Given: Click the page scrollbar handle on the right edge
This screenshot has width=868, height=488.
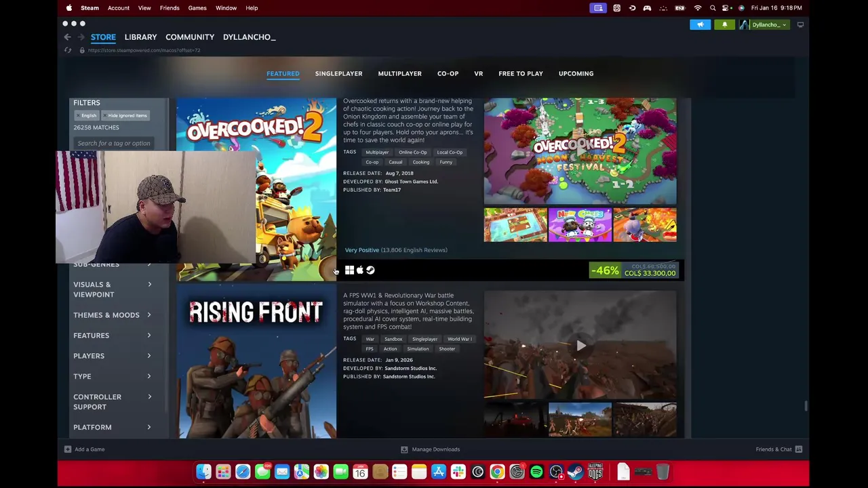Looking at the screenshot, I should pyautogui.click(x=806, y=406).
